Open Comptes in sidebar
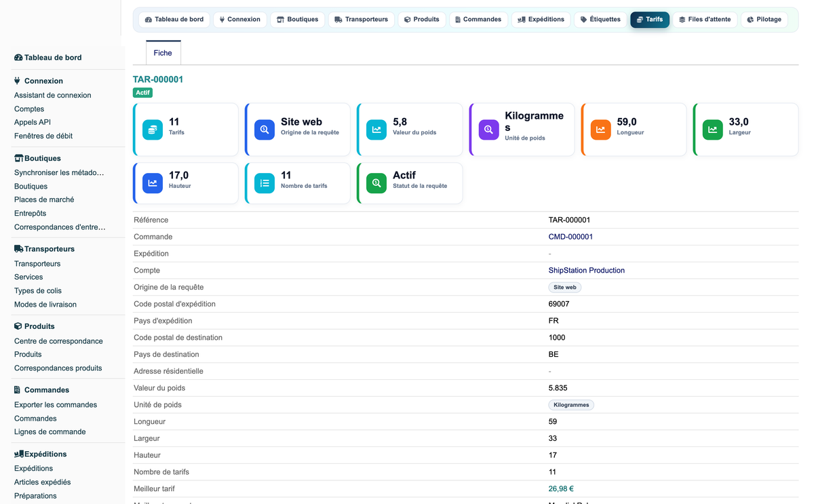814x504 pixels. point(29,109)
